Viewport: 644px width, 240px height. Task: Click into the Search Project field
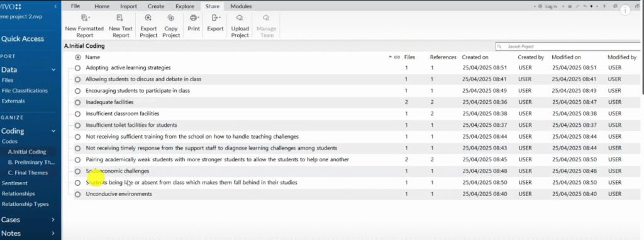[569, 47]
